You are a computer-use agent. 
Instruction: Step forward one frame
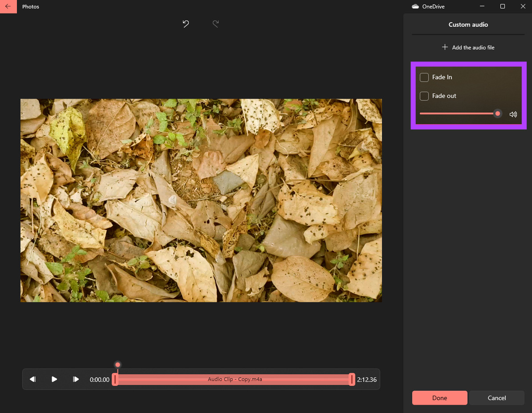pos(76,379)
